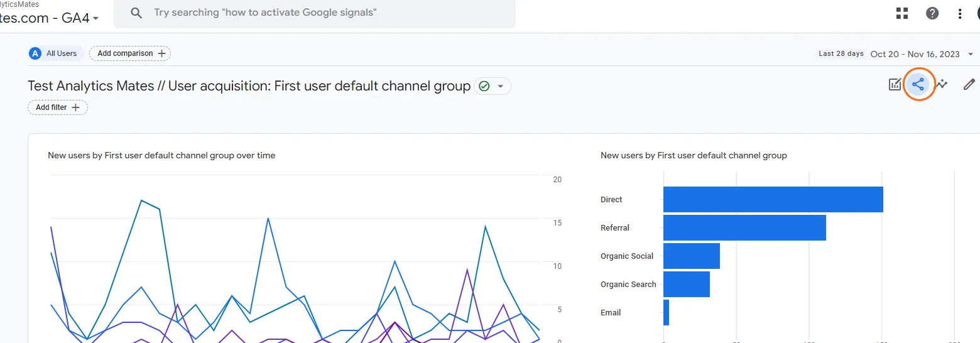Click the 'Organic Social' channel label
The width and height of the screenshot is (980, 343).
[x=627, y=256]
